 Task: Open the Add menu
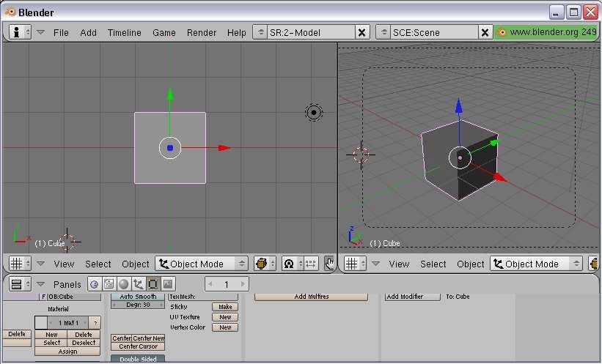pos(88,33)
